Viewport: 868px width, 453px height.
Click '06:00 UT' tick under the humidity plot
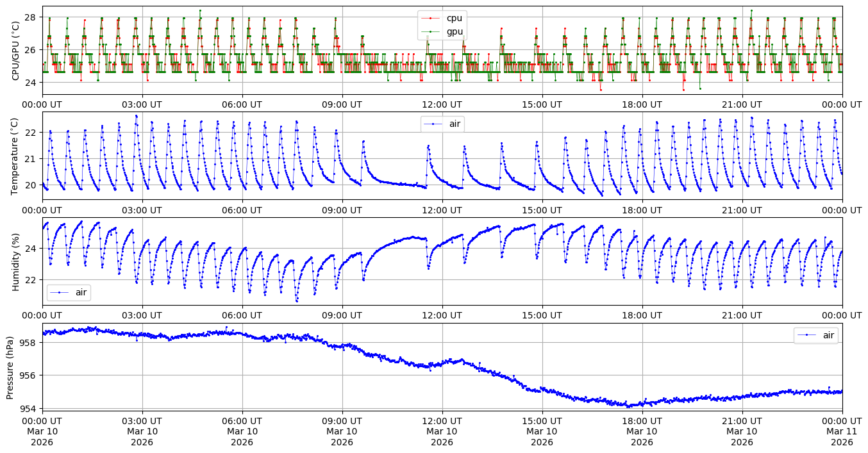(242, 315)
